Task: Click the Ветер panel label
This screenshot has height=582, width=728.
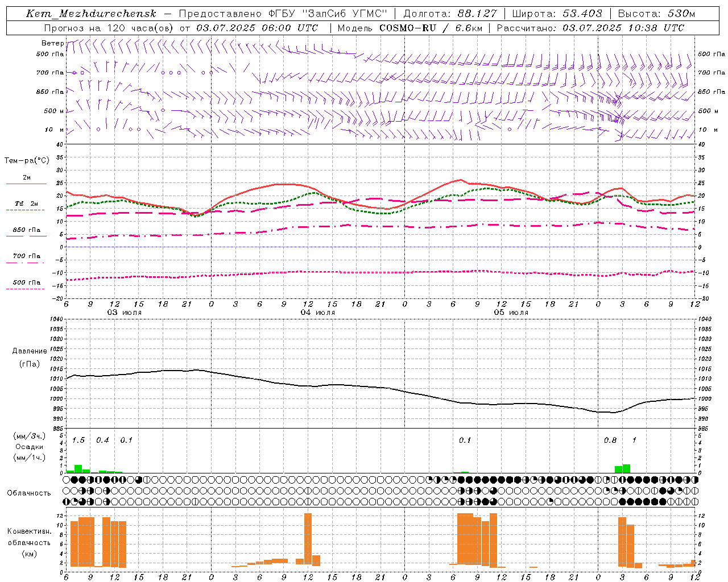Action: pos(53,43)
